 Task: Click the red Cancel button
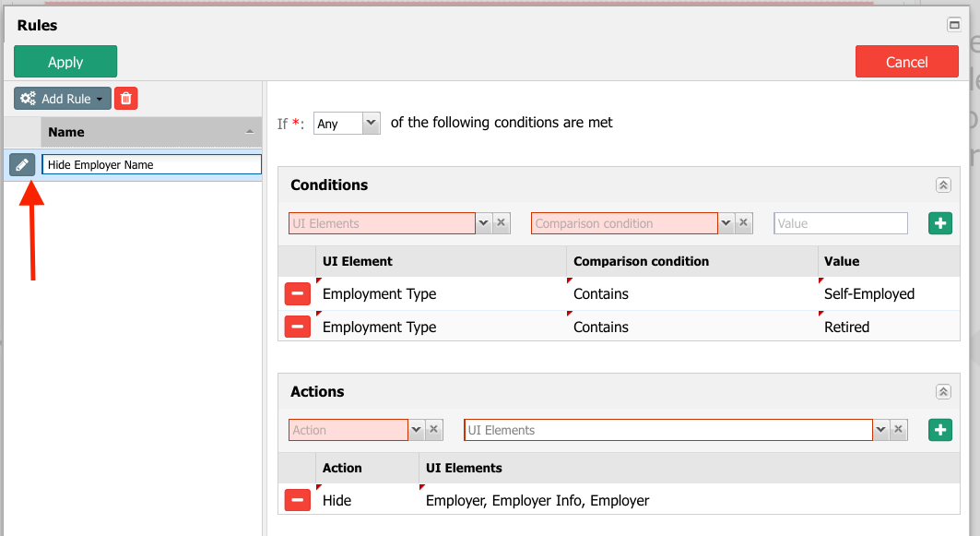point(906,62)
